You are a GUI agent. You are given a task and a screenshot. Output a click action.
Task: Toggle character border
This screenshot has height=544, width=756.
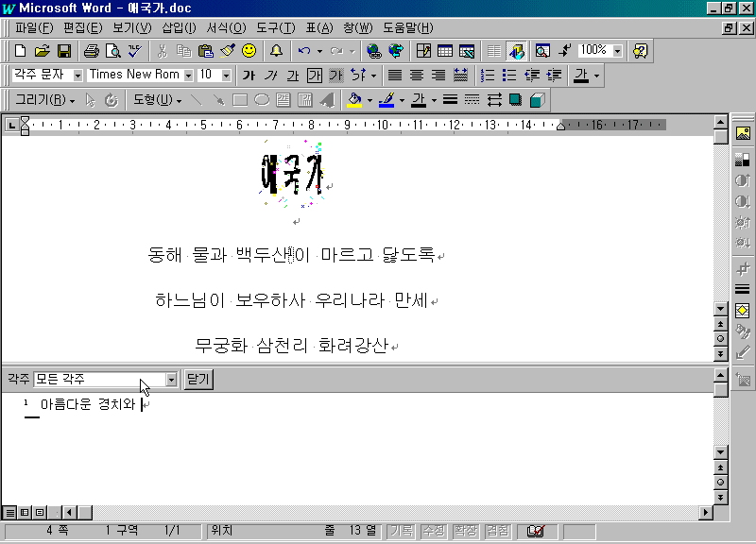click(x=315, y=76)
